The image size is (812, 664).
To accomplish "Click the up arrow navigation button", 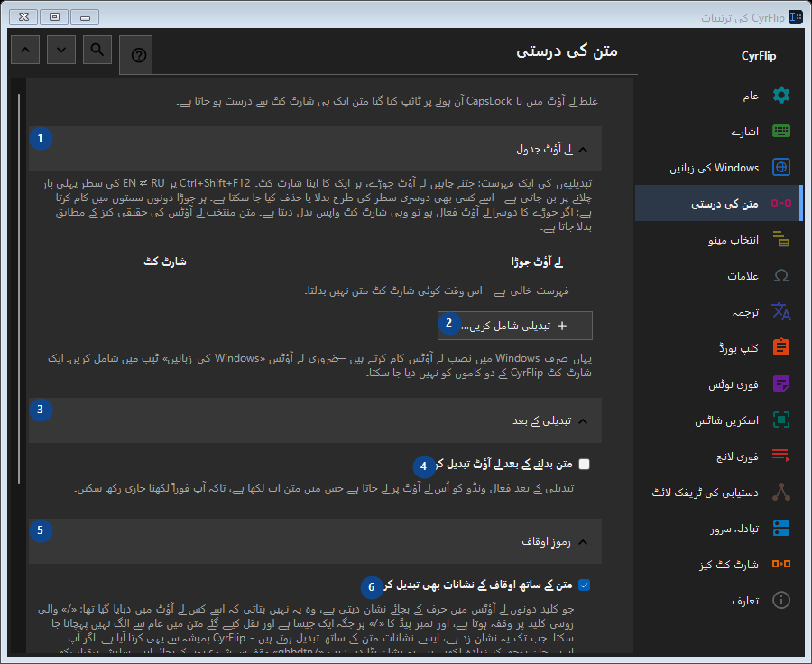I will pyautogui.click(x=25, y=50).
